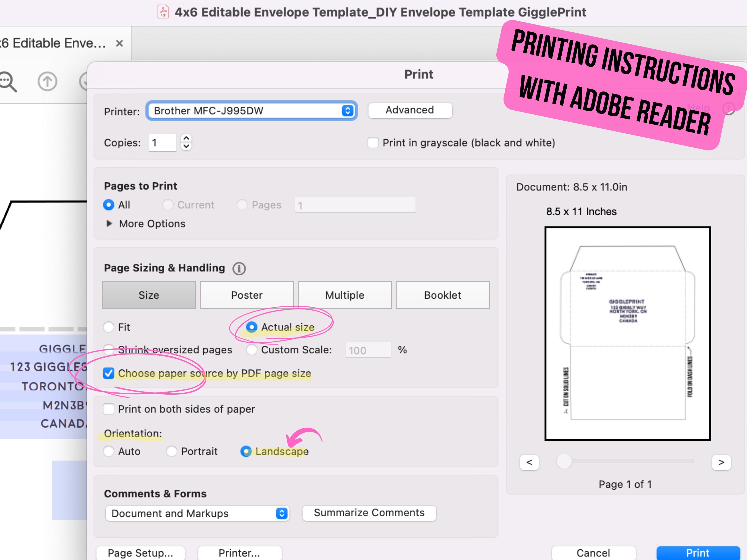Open Page Sizing & Handling info icon
The image size is (747, 560).
coord(239,269)
